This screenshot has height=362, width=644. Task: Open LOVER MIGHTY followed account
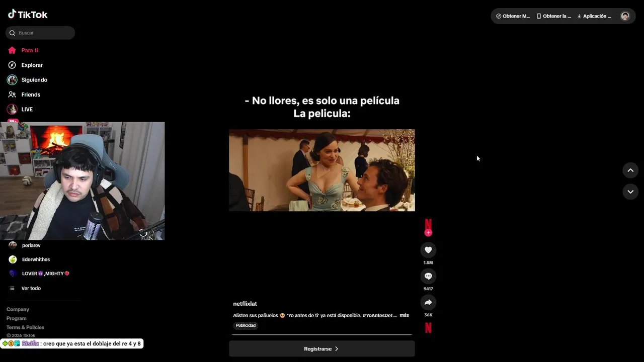tap(45, 274)
